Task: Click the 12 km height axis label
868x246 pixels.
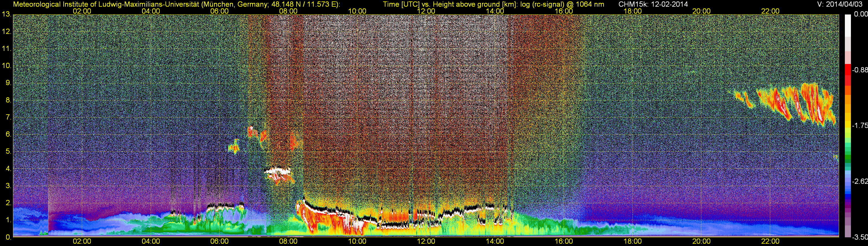Action: click(6, 32)
